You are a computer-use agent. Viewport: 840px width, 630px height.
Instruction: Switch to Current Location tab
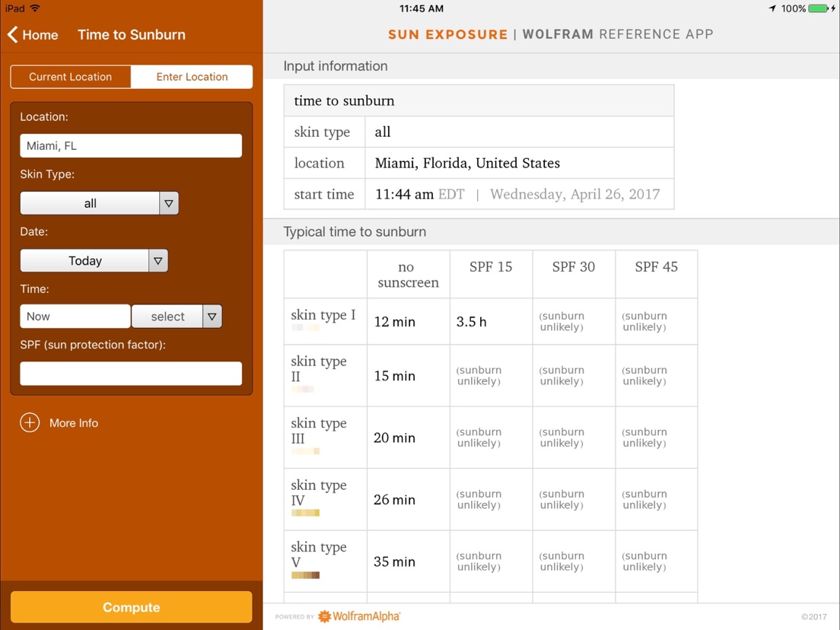point(70,77)
